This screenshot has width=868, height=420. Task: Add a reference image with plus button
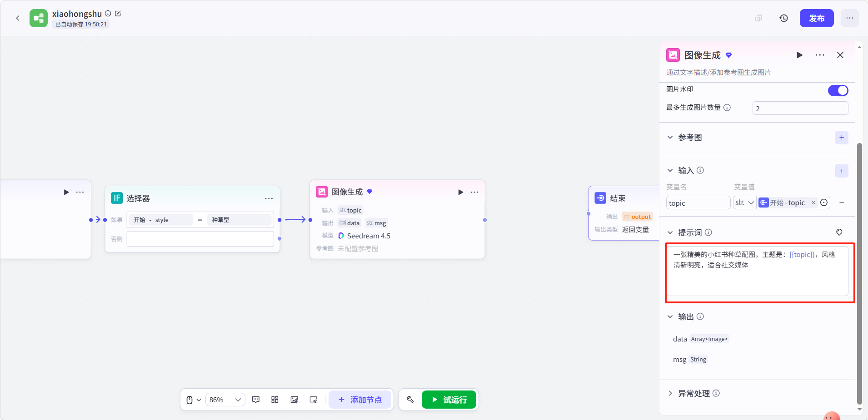[842, 137]
